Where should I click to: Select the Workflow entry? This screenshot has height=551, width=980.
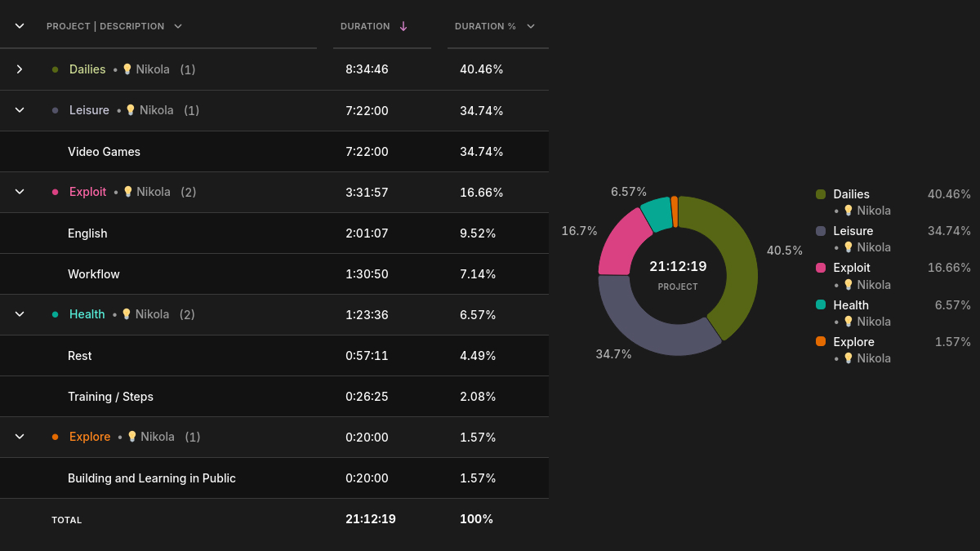94,274
